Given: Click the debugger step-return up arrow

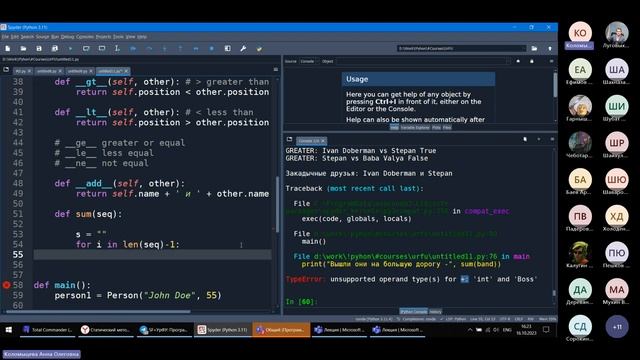Looking at the screenshot, I should click(180, 49).
